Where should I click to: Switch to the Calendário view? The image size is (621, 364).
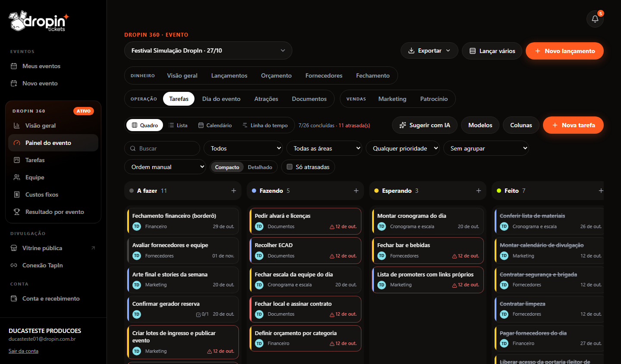215,125
